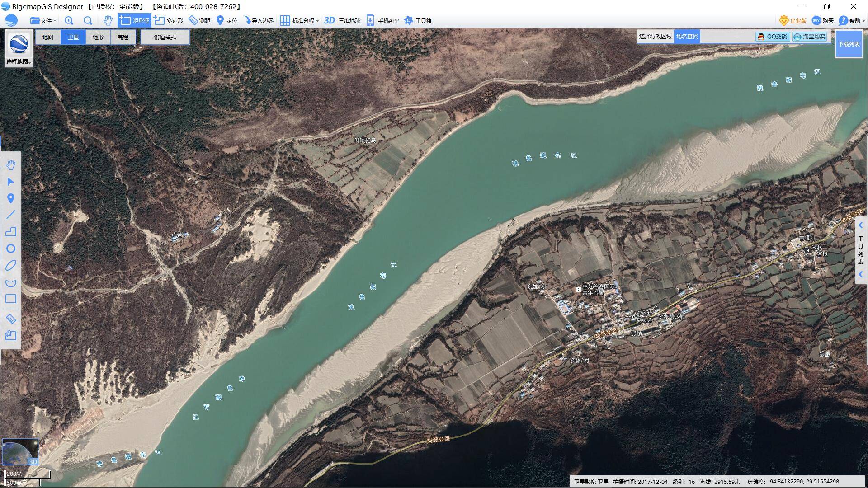Select the zoom out magnifier tool
Screen dimensions: 868x488
click(x=88, y=20)
